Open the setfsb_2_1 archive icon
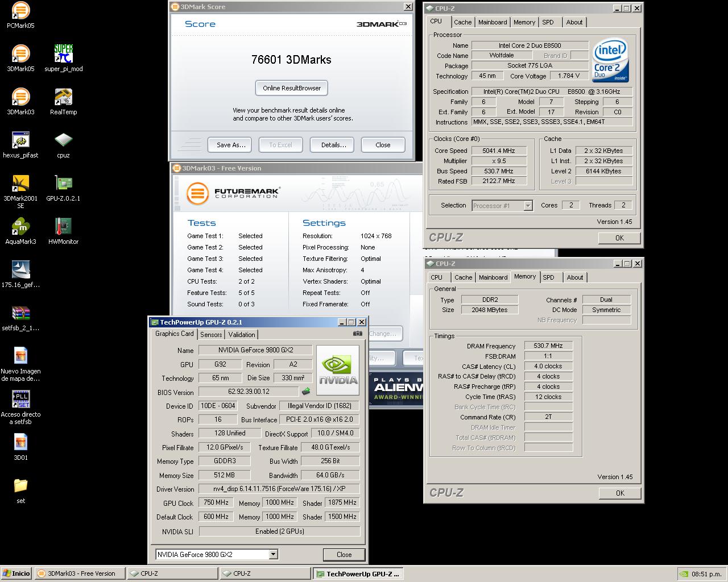Viewport: 728px width, 582px height. tap(20, 318)
